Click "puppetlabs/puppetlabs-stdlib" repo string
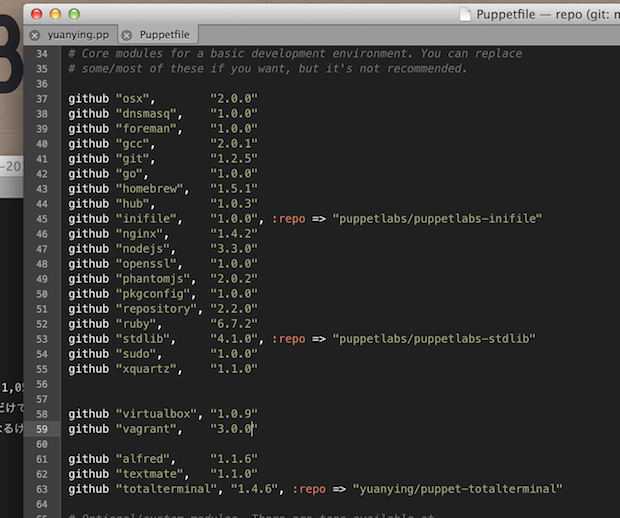This screenshot has height=518, width=620. pyautogui.click(x=434, y=339)
